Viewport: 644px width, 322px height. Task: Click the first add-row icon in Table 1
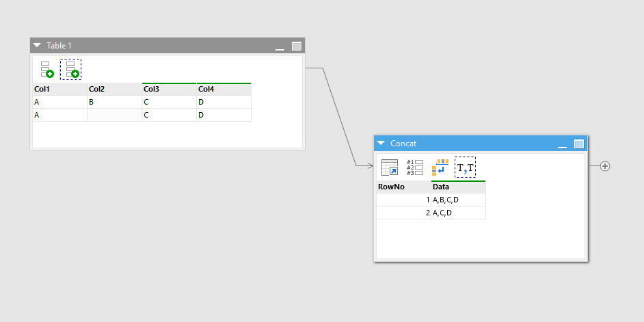tap(46, 69)
